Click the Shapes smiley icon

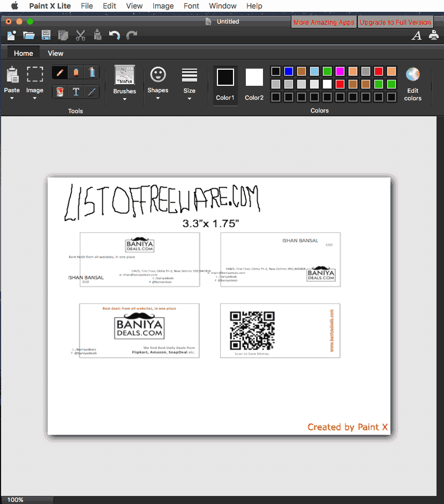click(x=158, y=75)
